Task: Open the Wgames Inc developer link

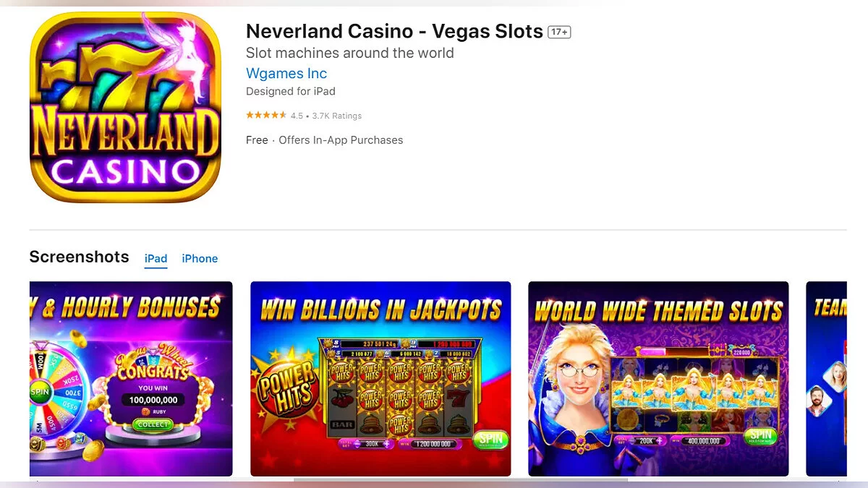Action: coord(286,73)
